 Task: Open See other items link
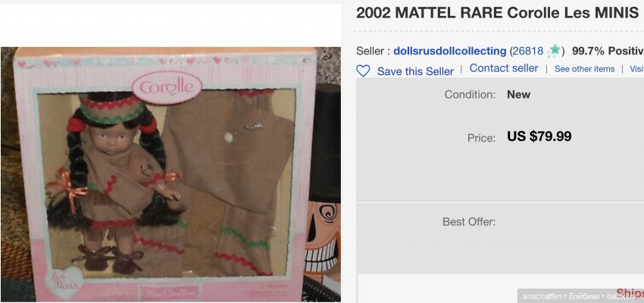coord(584,69)
